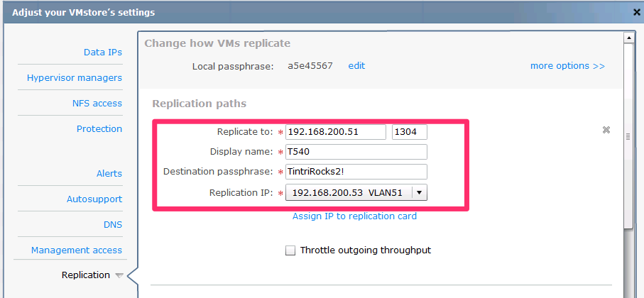Select the Replication sidebar item
The height and width of the screenshot is (298, 644).
86,275
